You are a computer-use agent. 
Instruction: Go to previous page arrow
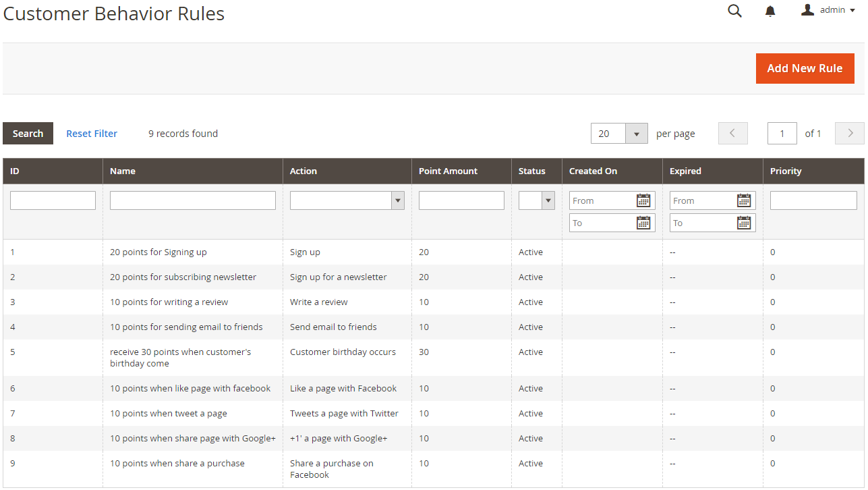(733, 134)
